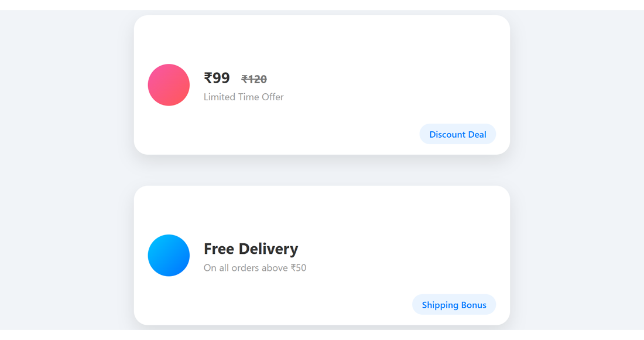Viewport: 644px width, 340px height.
Task: Click the word 'Bonus' on the shipping badge
Action: 474,305
